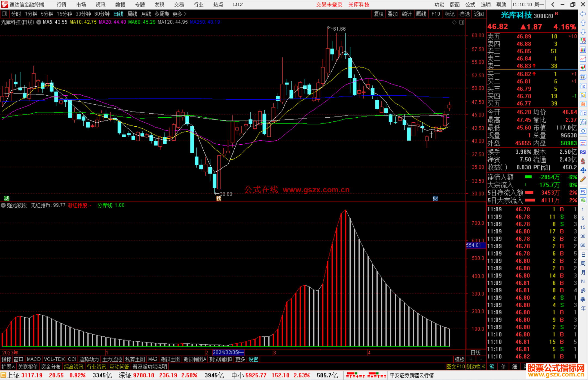
Task: Click the red line-trend chart sidebar icon
Action: (x=583, y=59)
